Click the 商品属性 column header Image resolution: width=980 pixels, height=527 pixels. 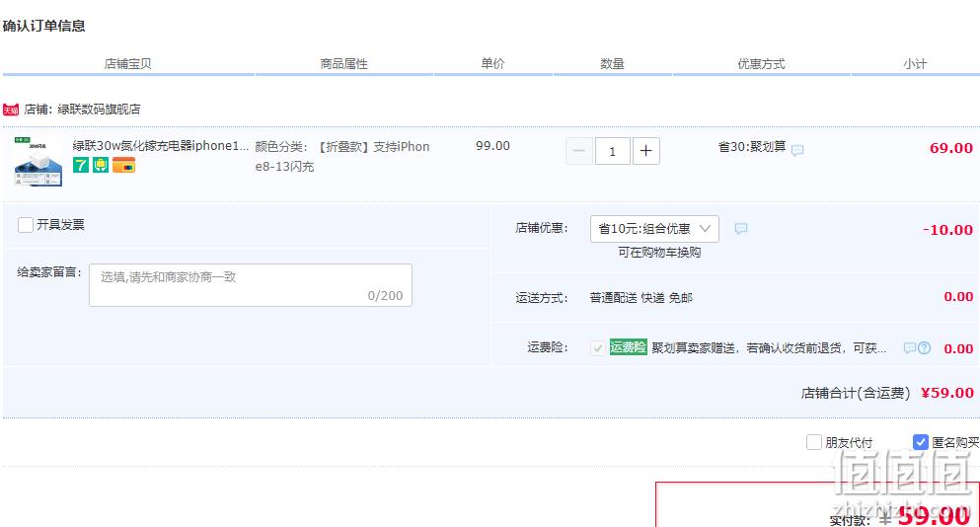click(343, 64)
